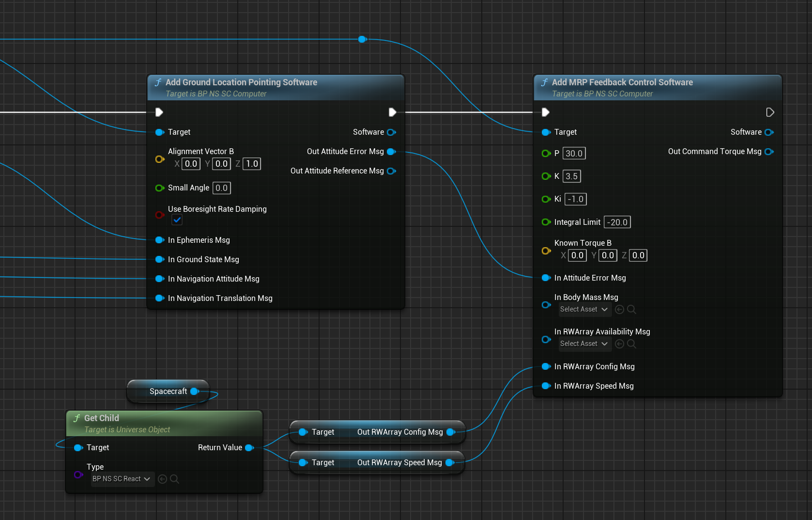Click the P gain value field
This screenshot has width=812, height=520.
[x=574, y=154]
